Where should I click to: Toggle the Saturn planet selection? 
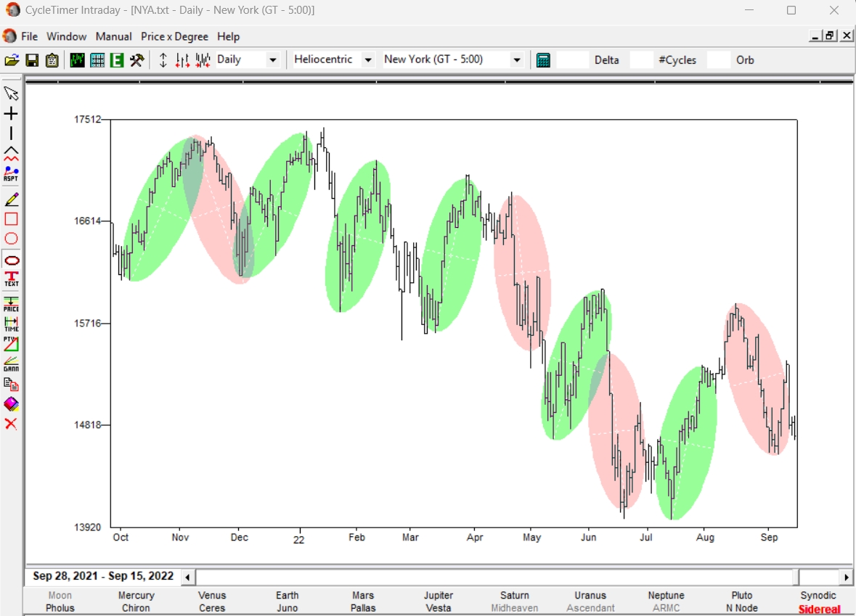click(x=515, y=596)
